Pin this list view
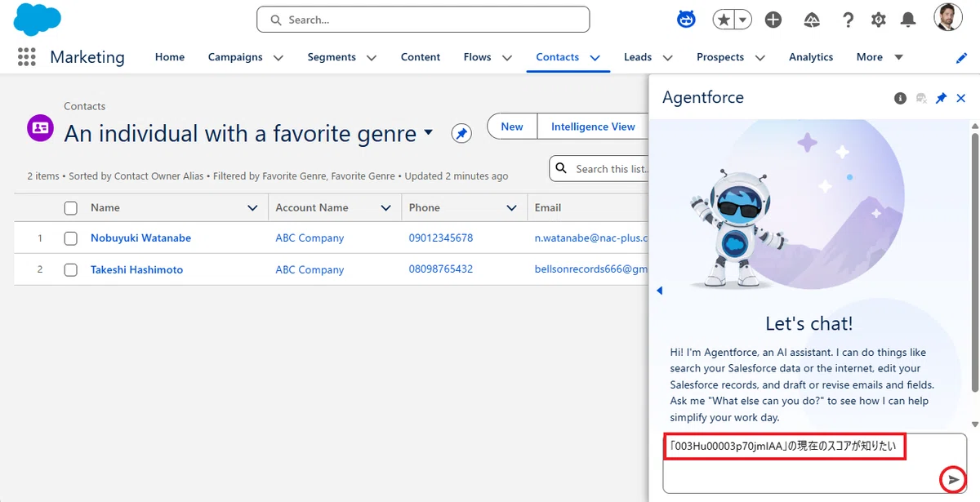Screen dimensions: 980x502 coord(461,134)
